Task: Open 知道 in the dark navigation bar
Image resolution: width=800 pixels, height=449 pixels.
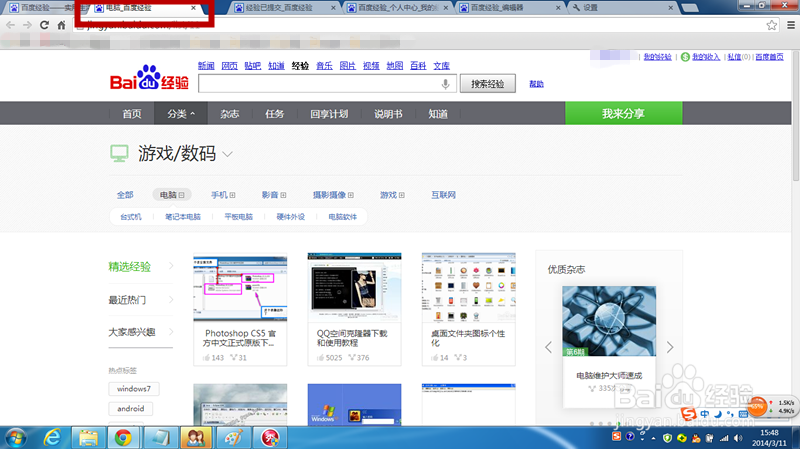Action: [x=438, y=113]
